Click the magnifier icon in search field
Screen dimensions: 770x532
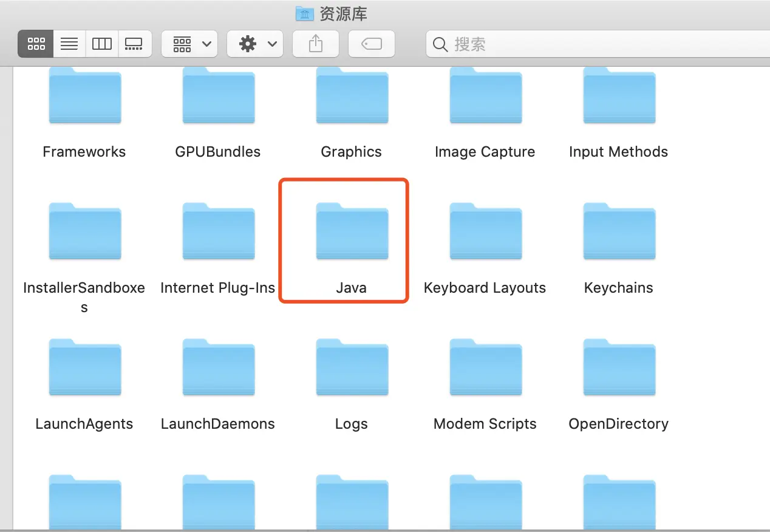click(440, 44)
